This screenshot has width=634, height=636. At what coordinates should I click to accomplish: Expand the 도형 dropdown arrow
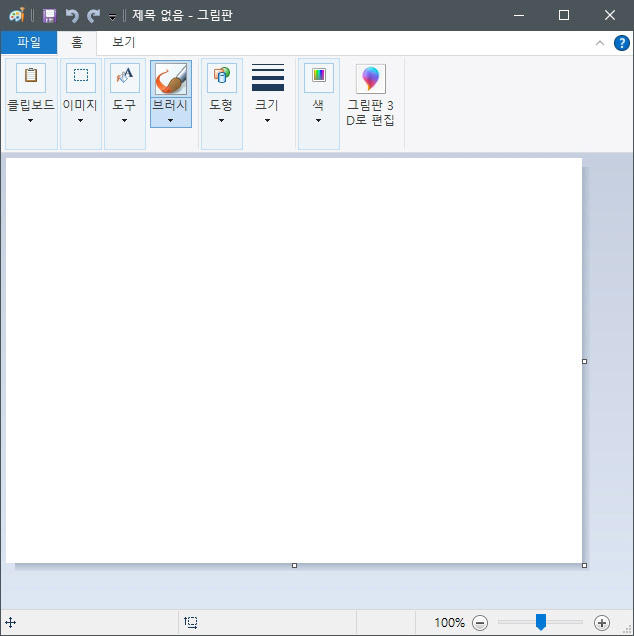coord(221,120)
